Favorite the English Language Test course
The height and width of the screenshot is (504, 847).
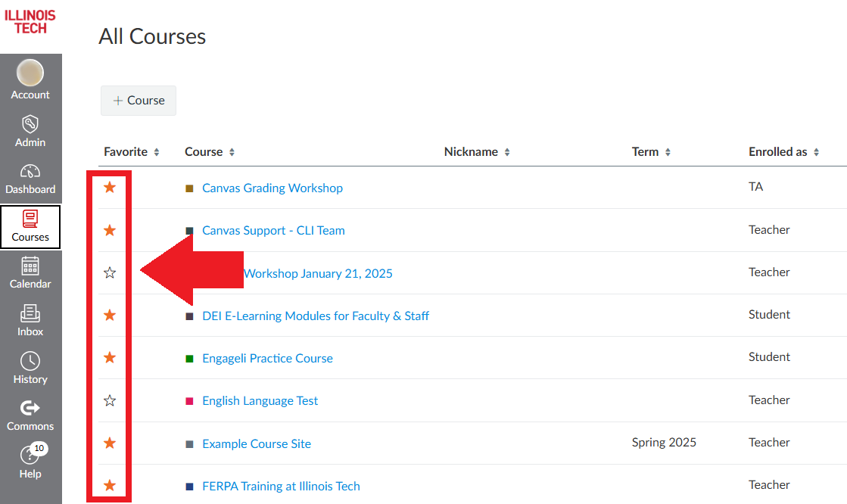click(x=110, y=400)
